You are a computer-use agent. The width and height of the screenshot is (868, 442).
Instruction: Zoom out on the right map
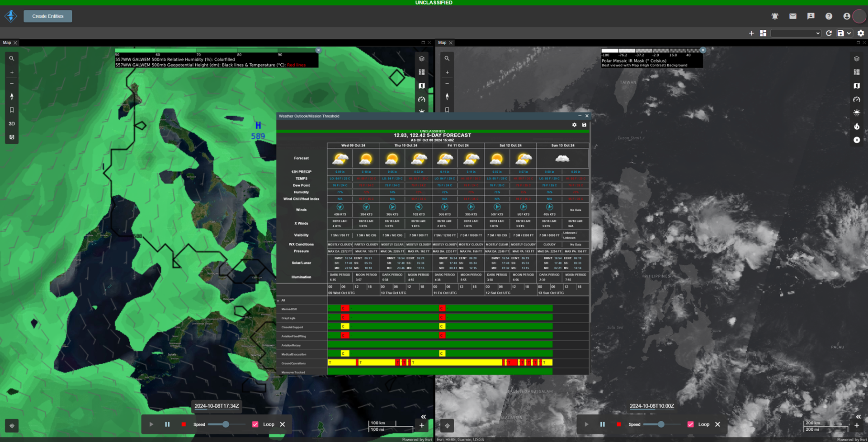(x=447, y=84)
